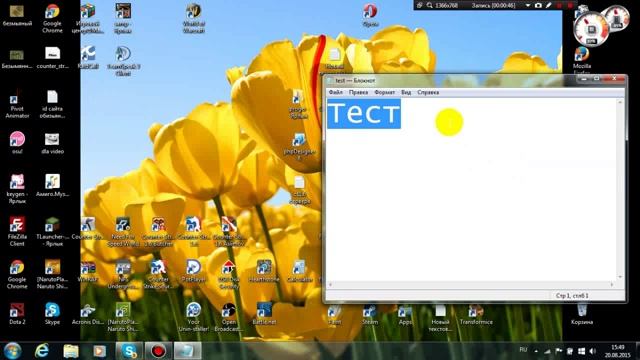Open the Правка menu in Notepad
640x360 pixels.
[x=358, y=92]
